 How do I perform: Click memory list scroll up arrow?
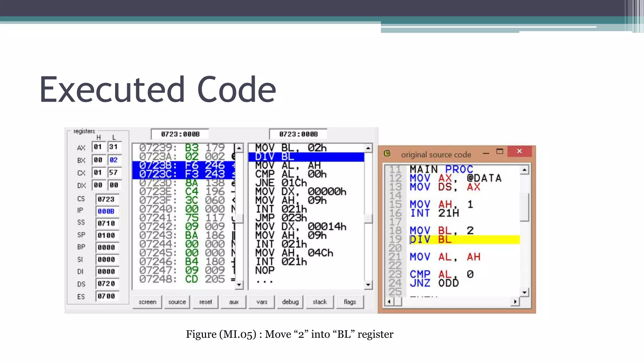pyautogui.click(x=239, y=148)
